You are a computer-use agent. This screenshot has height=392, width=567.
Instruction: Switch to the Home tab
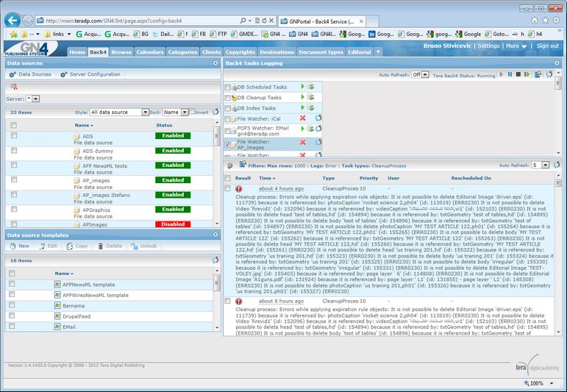pos(77,52)
